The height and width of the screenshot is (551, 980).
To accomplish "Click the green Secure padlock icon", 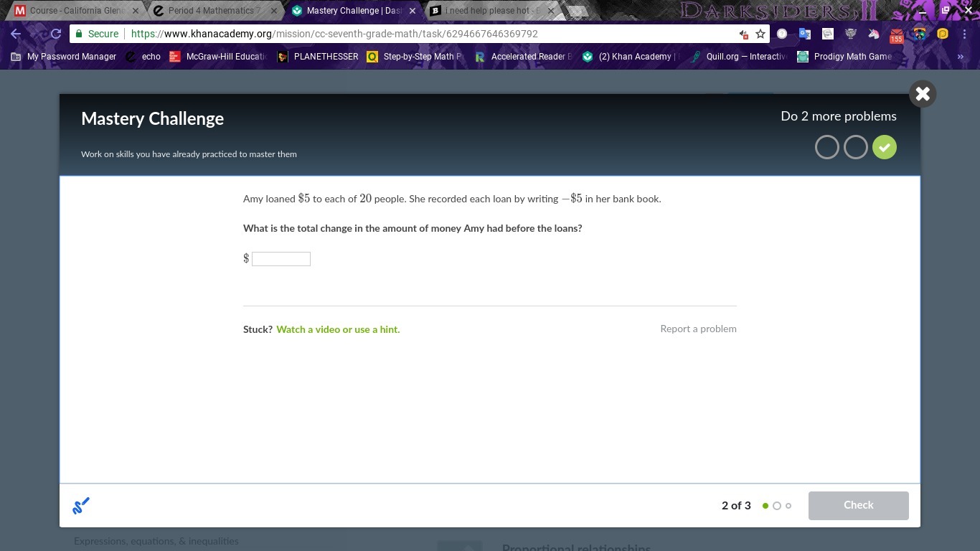I will 79,34.
